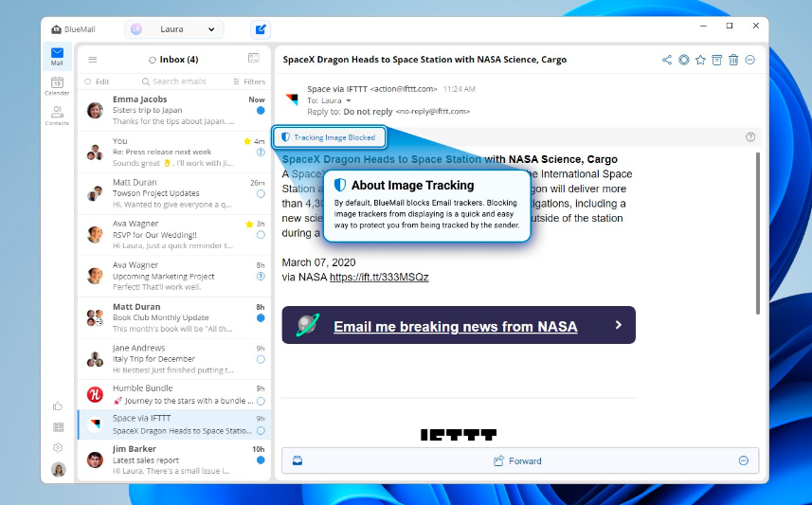
Task: Open the hamburger menu above inbox
Action: coord(92,60)
